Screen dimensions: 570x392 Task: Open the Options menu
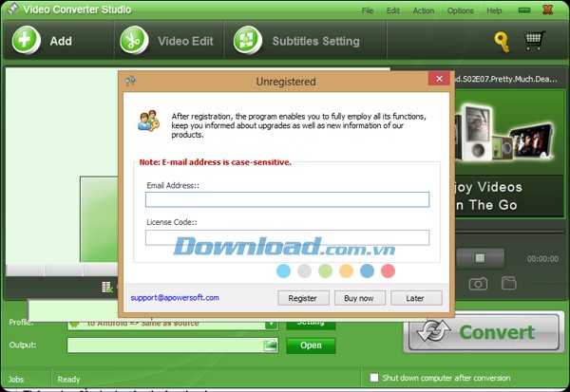[460, 10]
